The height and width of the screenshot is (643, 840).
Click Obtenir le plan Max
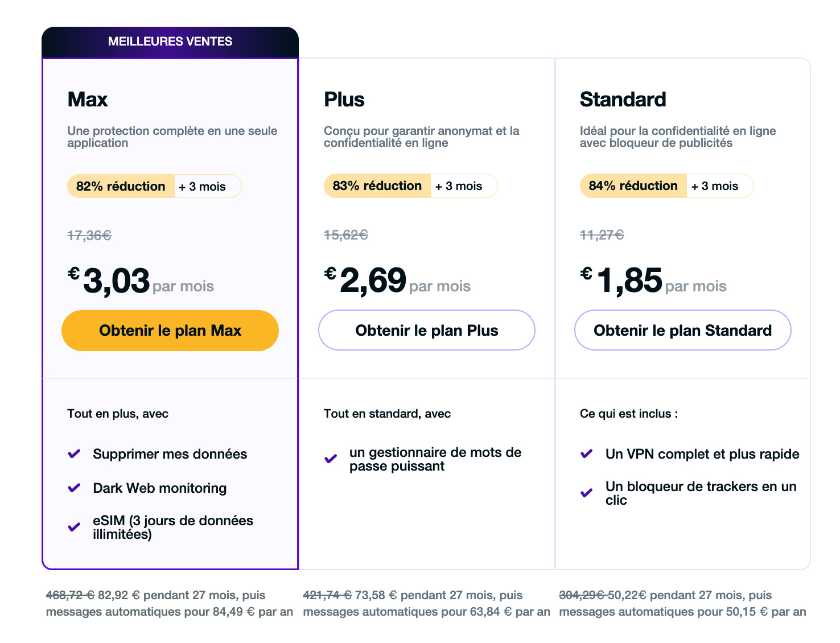[170, 330]
